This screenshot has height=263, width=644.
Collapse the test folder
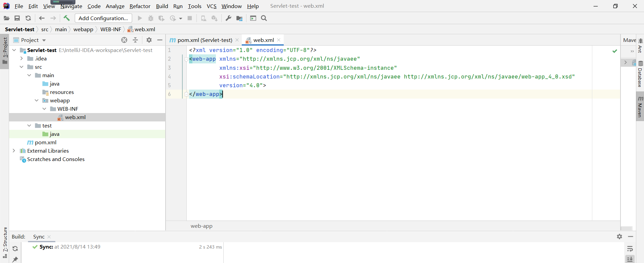point(29,125)
